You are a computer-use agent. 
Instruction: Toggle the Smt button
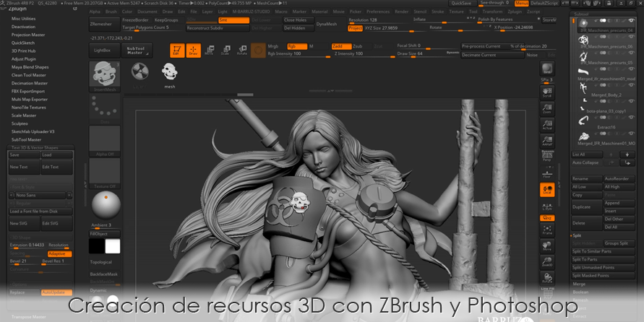(x=233, y=20)
